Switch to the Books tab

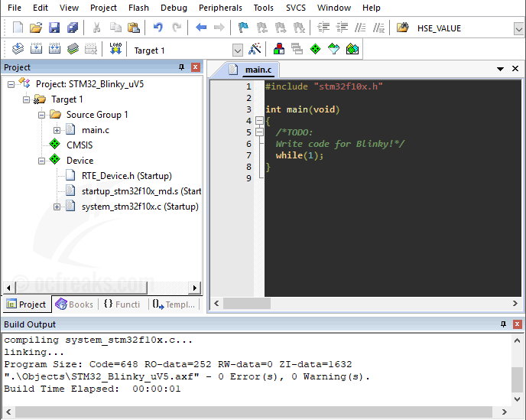coord(74,304)
